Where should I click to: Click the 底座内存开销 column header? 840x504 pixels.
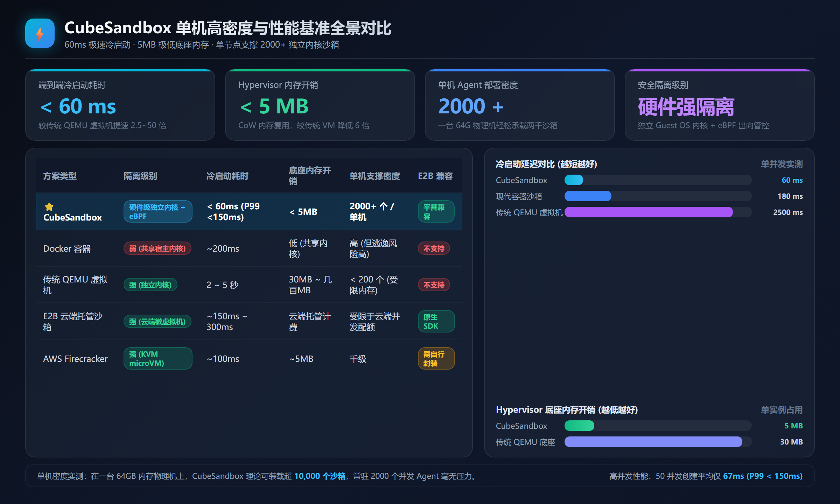click(310, 176)
